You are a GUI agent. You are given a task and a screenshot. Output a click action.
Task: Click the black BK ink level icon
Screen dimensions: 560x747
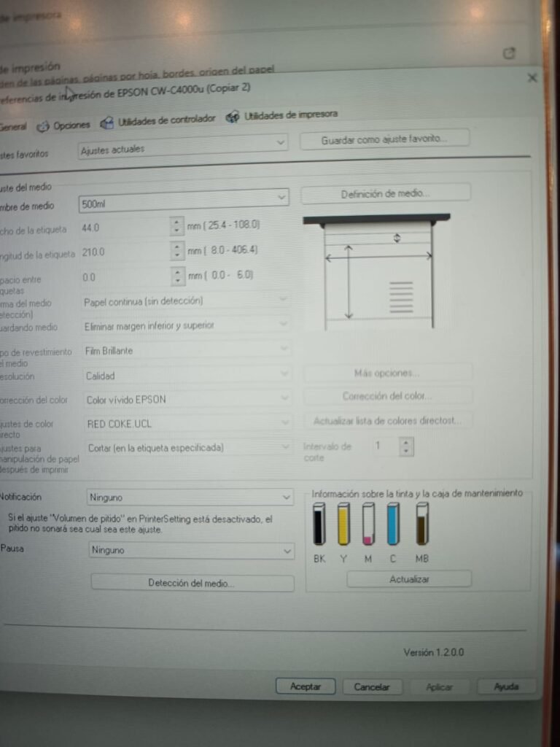click(x=319, y=525)
